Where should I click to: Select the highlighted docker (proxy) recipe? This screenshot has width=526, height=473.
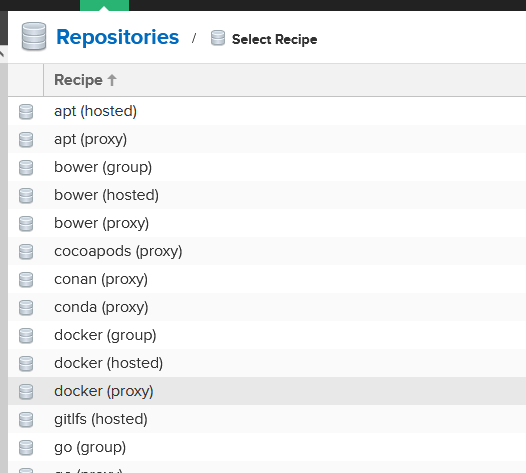click(x=267, y=391)
